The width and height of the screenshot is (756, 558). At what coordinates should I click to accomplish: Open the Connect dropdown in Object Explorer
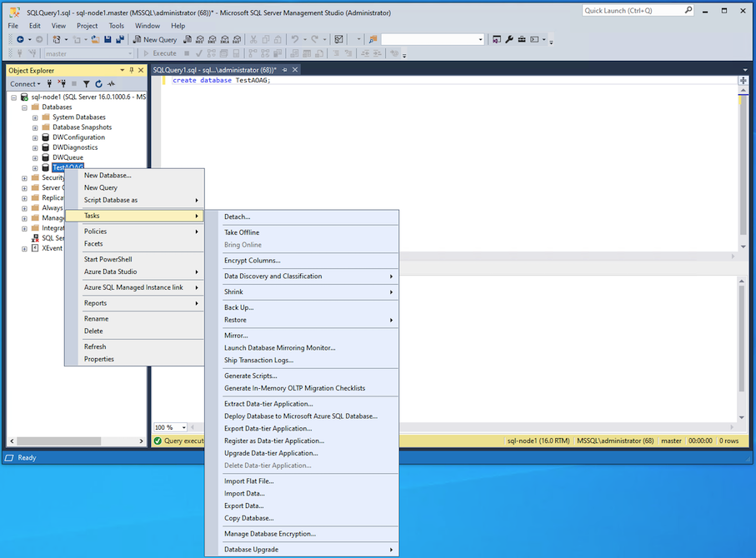click(x=25, y=84)
